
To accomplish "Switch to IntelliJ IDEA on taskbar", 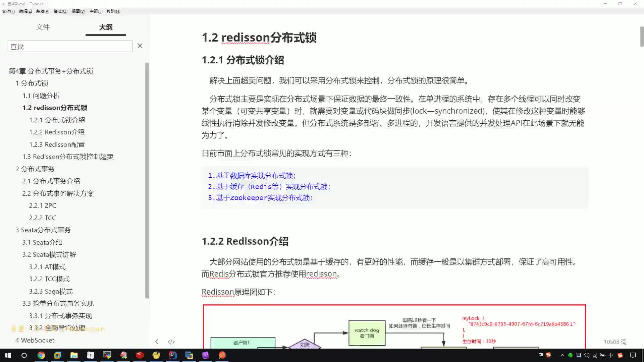I will point(172,355).
